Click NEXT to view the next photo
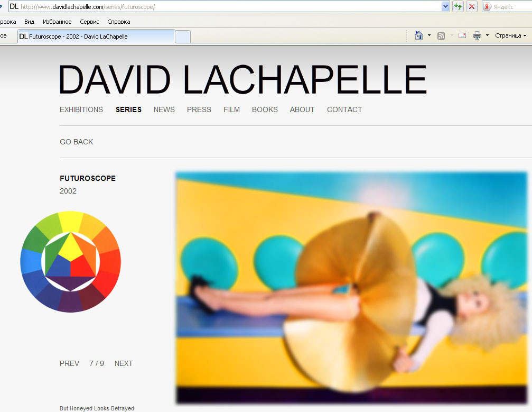This screenshot has height=412, width=532. pyautogui.click(x=124, y=363)
